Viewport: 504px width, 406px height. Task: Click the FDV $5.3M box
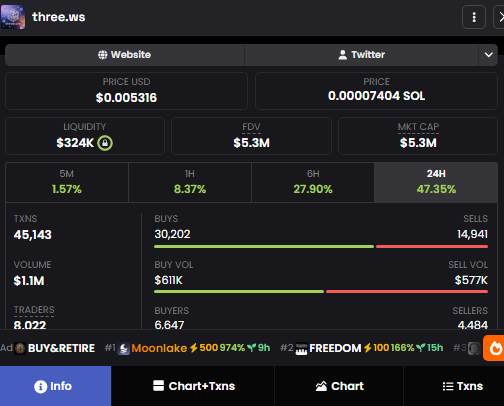click(251, 136)
